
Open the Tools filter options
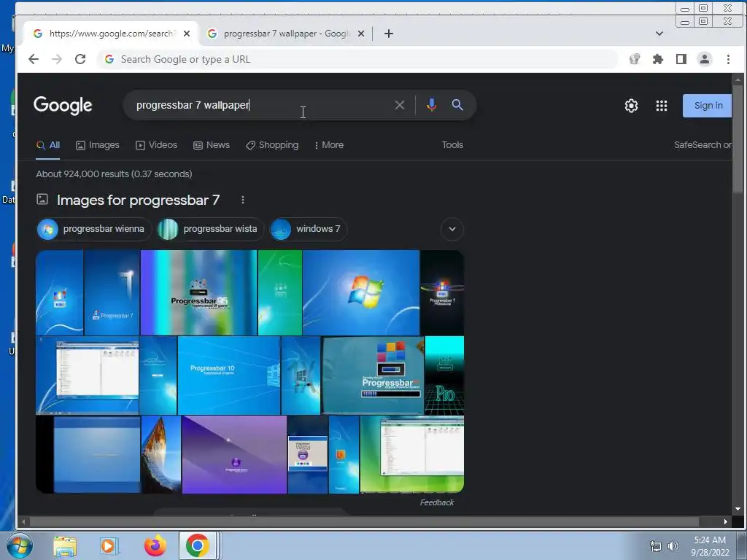coord(452,145)
